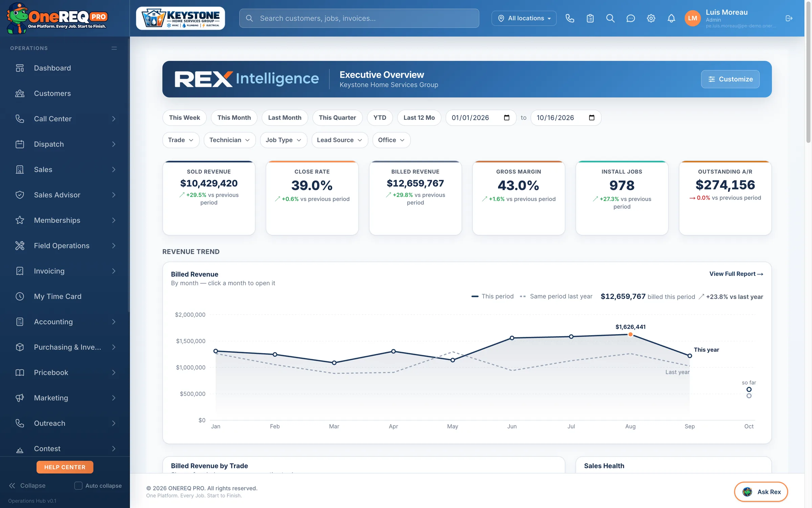Open calendar picker for start date 01/01/2026
Image resolution: width=812 pixels, height=508 pixels.
(506, 118)
